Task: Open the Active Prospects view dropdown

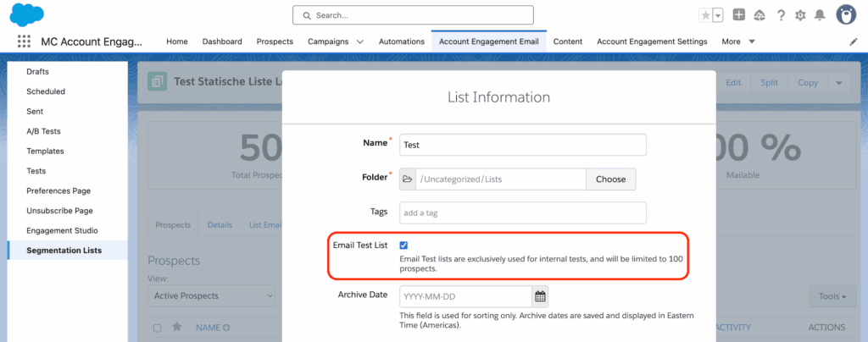Action: point(211,295)
